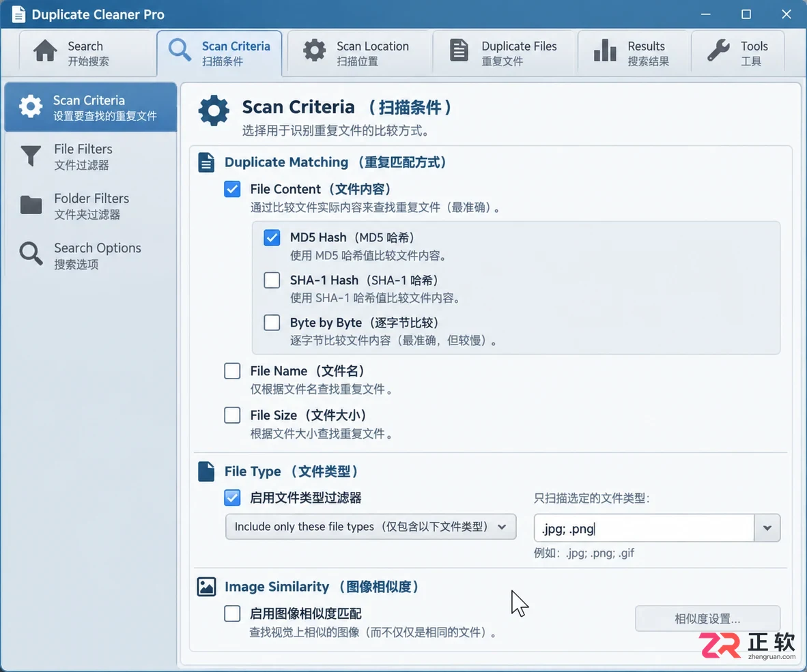Viewport: 807px width, 672px height.
Task: Click the File Name option label
Action: pos(308,371)
